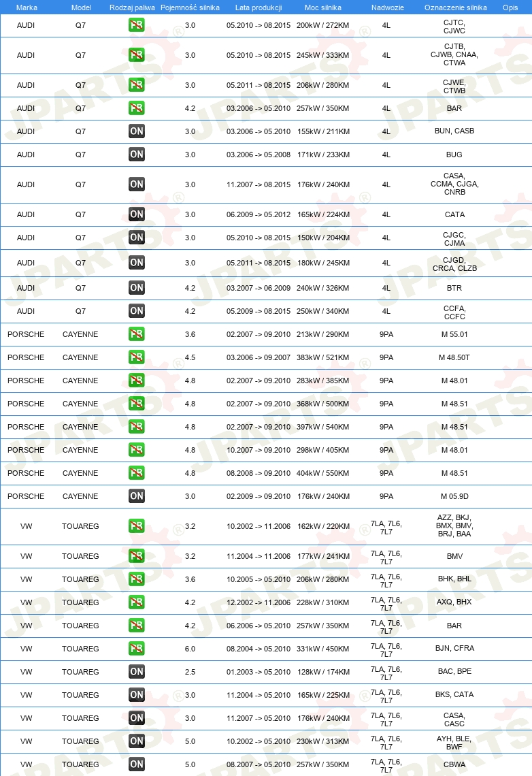This screenshot has width=532, height=776.
Task: Click ON diesel icon for Audi Q7 180kW / 245KM
Action: click(137, 263)
